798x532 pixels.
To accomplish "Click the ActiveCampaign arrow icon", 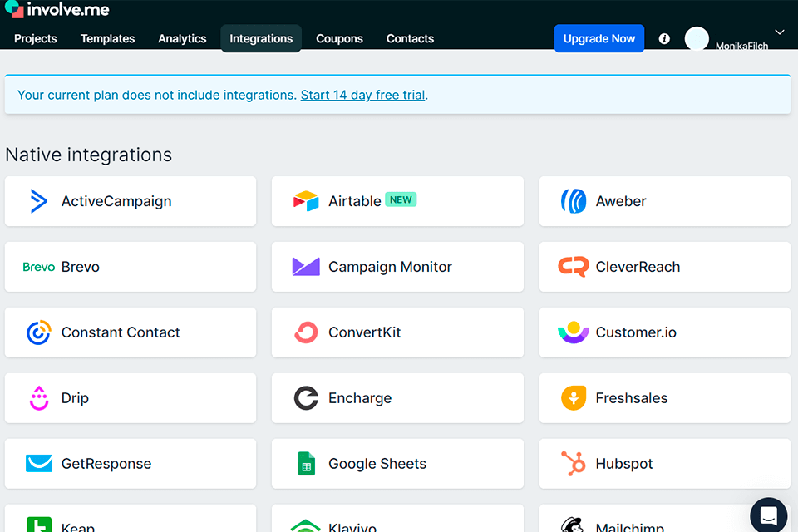I will [39, 201].
